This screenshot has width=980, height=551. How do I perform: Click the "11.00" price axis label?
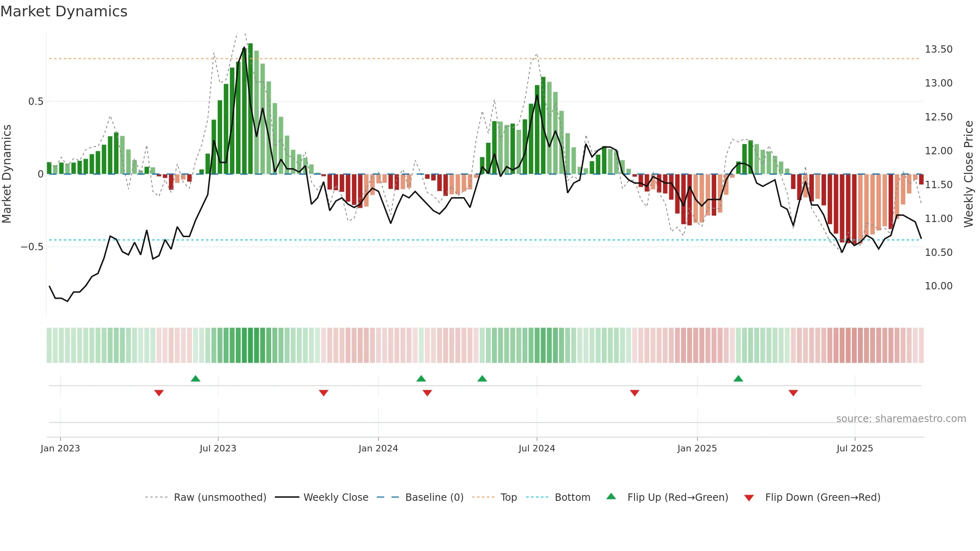coord(939,219)
